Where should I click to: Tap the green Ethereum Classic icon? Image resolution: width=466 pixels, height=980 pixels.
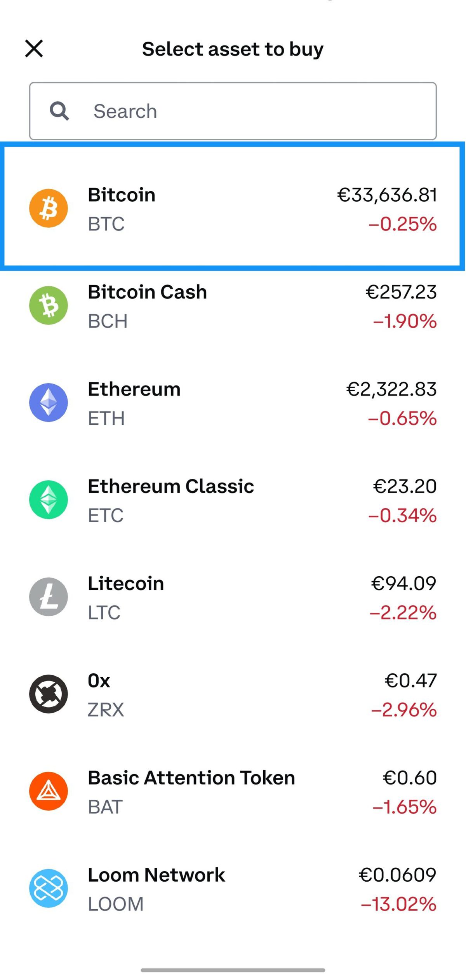49,500
